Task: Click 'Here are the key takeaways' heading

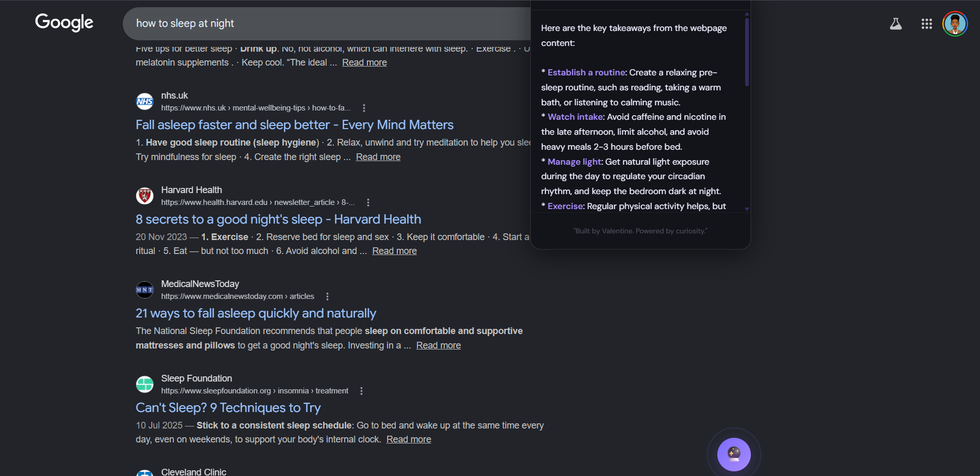Action: (x=634, y=36)
